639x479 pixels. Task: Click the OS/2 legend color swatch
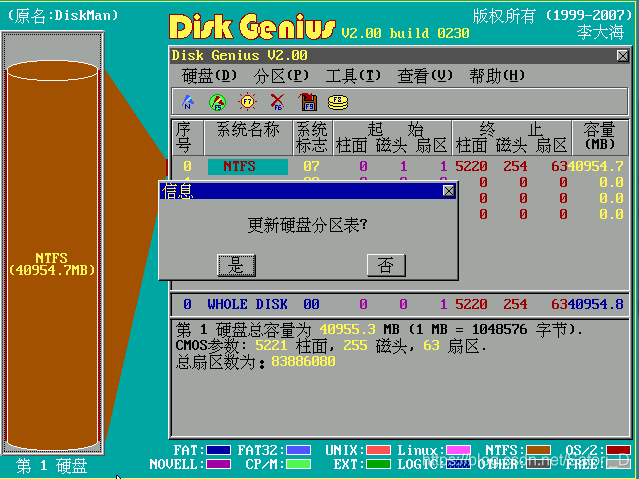click(618, 450)
